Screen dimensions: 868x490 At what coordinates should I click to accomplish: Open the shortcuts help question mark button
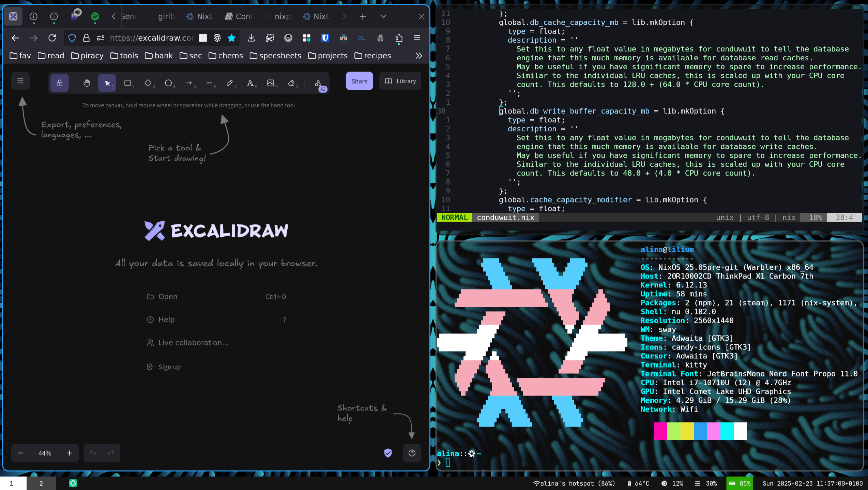click(412, 453)
